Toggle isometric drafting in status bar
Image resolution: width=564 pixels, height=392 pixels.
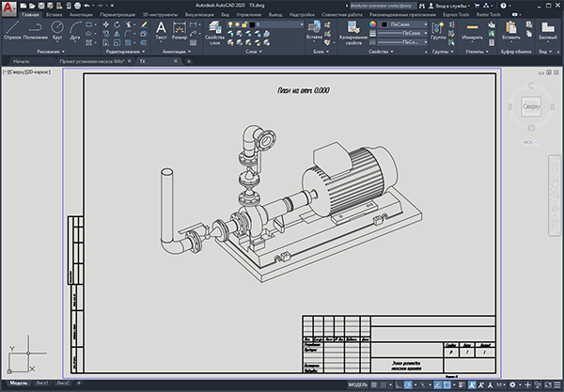(x=423, y=384)
